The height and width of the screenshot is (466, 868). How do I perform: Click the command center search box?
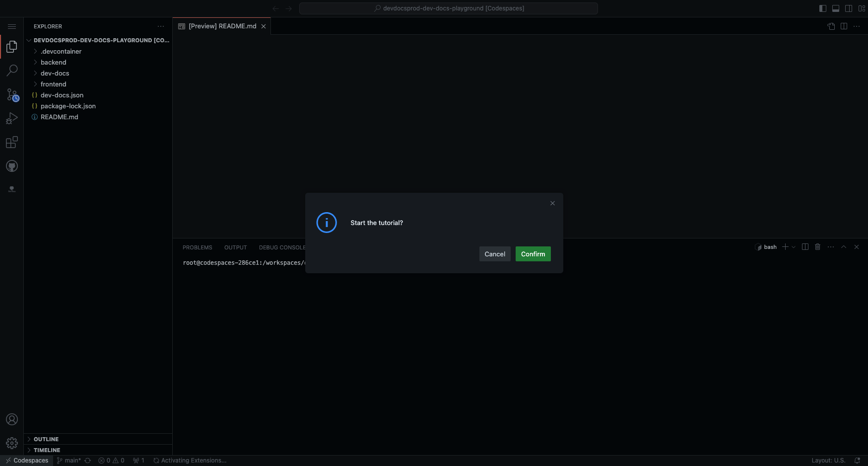[x=448, y=8]
